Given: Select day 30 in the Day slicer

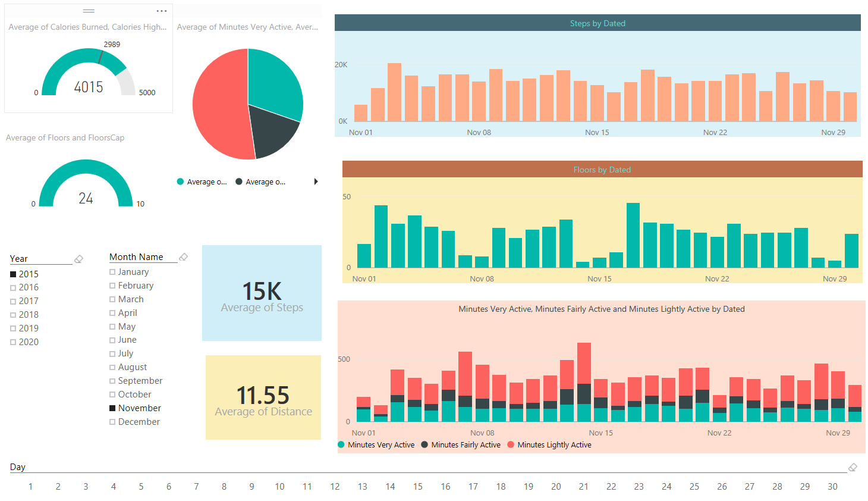Looking at the screenshot, I should click(x=832, y=487).
